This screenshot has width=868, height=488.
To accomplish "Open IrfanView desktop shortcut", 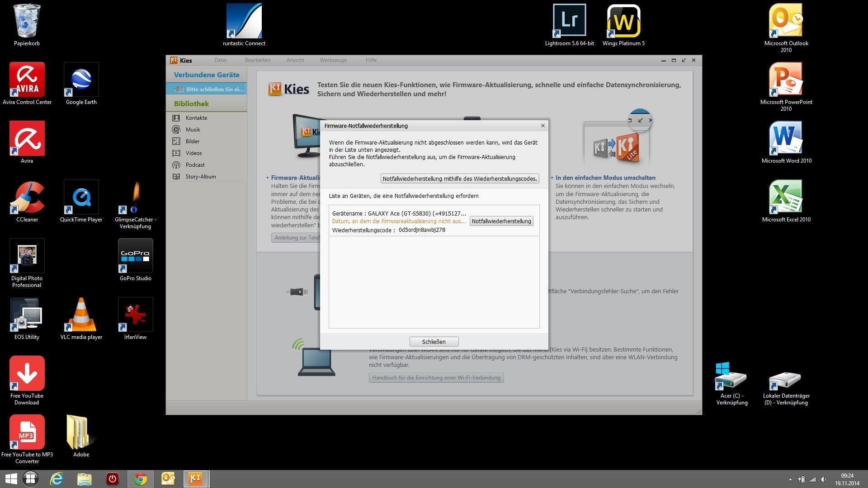I will tap(135, 319).
